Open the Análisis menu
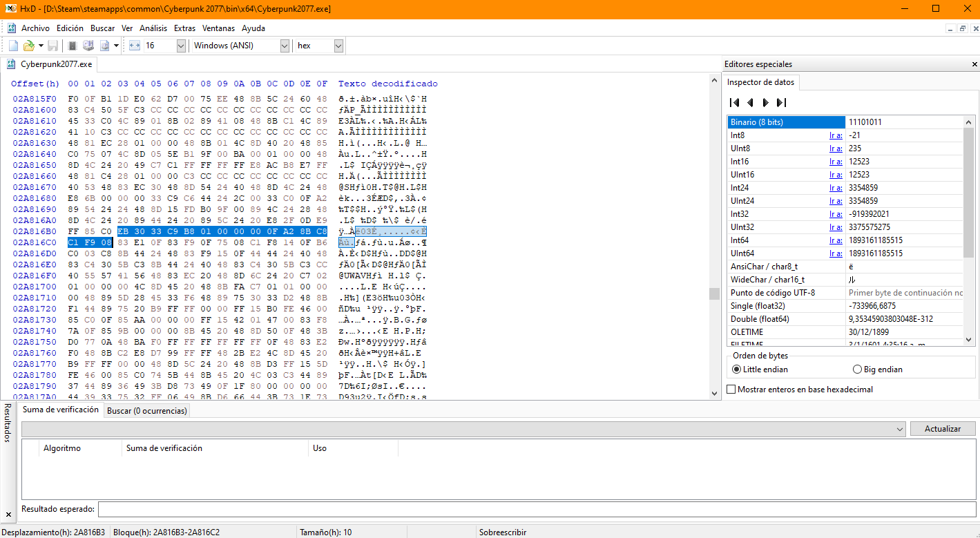Screen dimensions: 980x538 153,28
